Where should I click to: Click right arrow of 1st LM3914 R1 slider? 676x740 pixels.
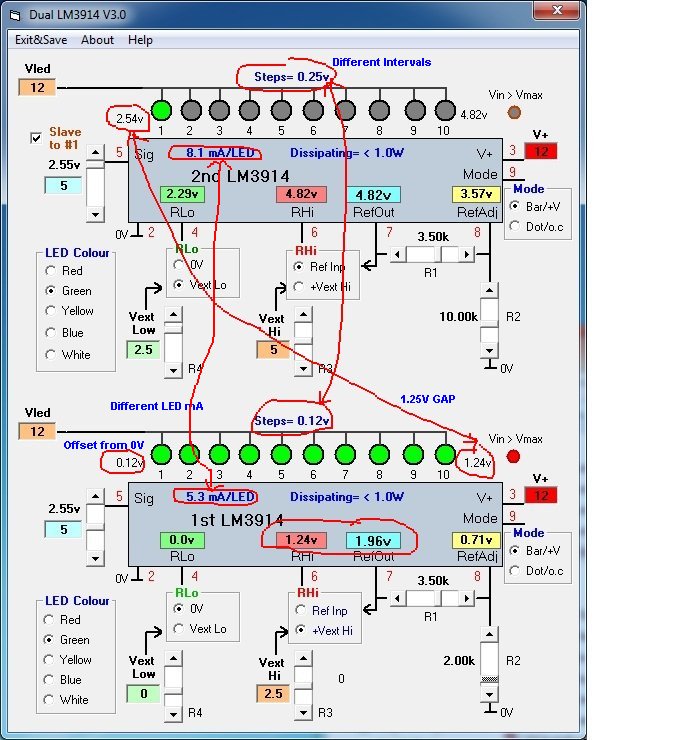[x=466, y=598]
